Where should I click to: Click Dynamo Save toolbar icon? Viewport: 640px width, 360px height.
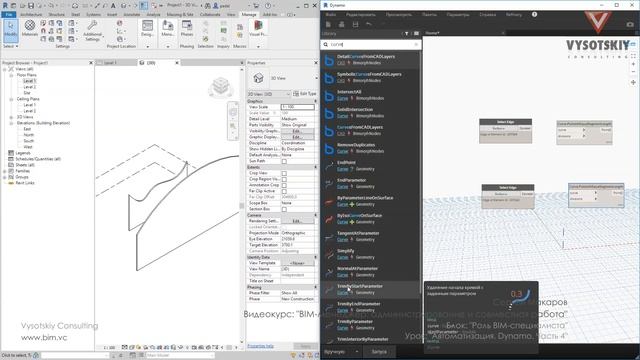coord(356,24)
